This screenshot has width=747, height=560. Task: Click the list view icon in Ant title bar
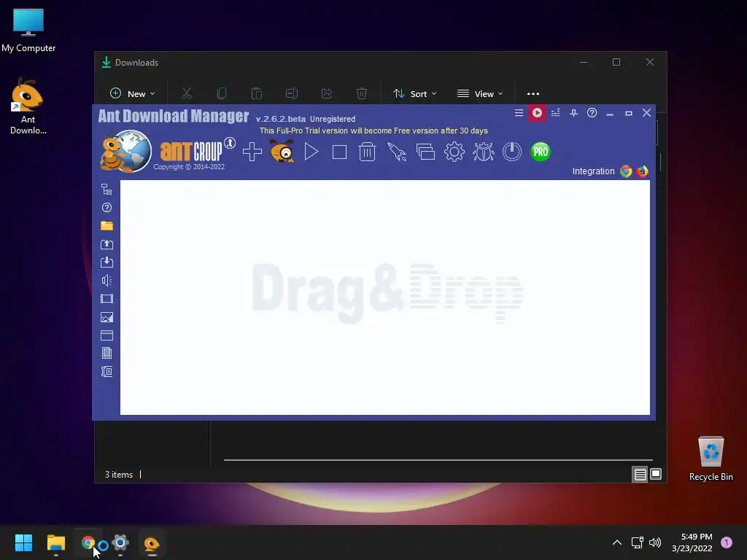point(555,113)
